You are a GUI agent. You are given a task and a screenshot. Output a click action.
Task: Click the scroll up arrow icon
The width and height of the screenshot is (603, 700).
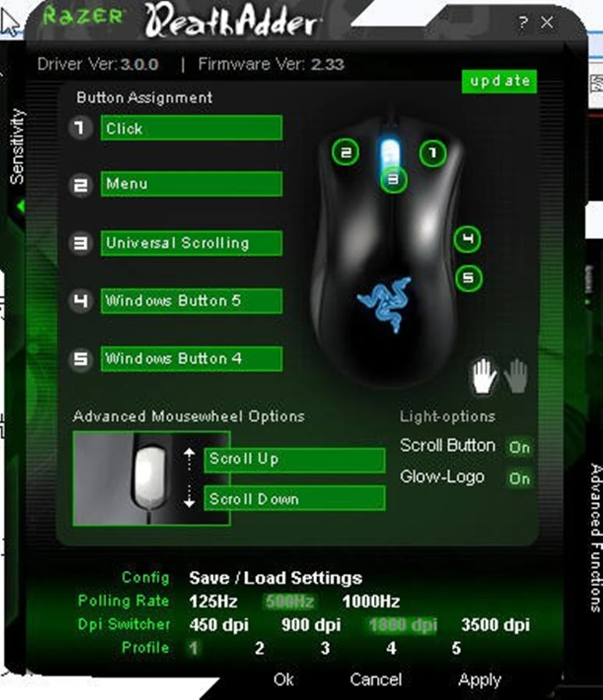[x=189, y=459]
